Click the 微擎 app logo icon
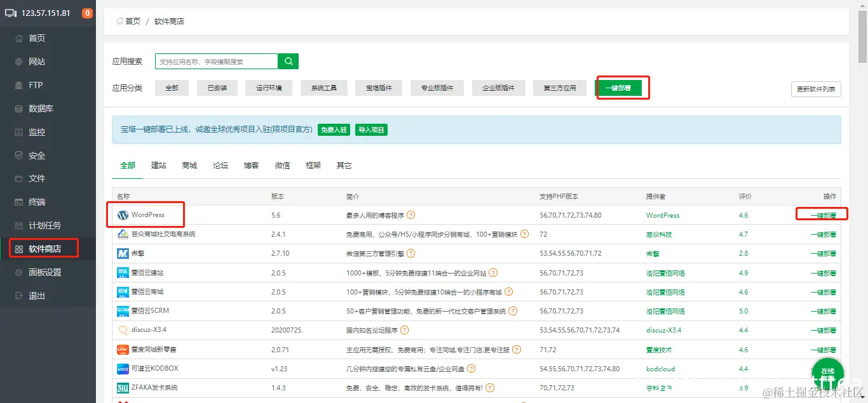This screenshot has width=868, height=403. pyautogui.click(x=123, y=253)
